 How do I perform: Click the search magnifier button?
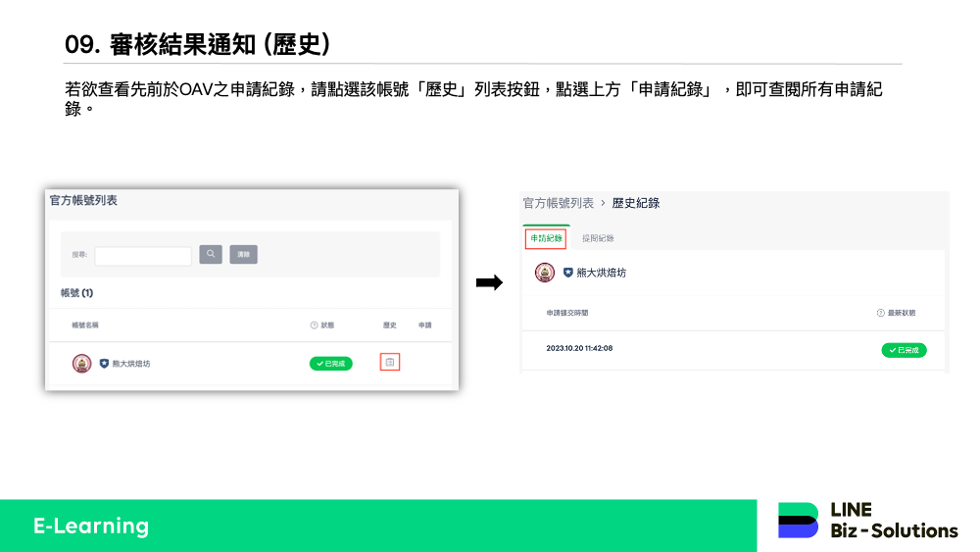pyautogui.click(x=211, y=254)
